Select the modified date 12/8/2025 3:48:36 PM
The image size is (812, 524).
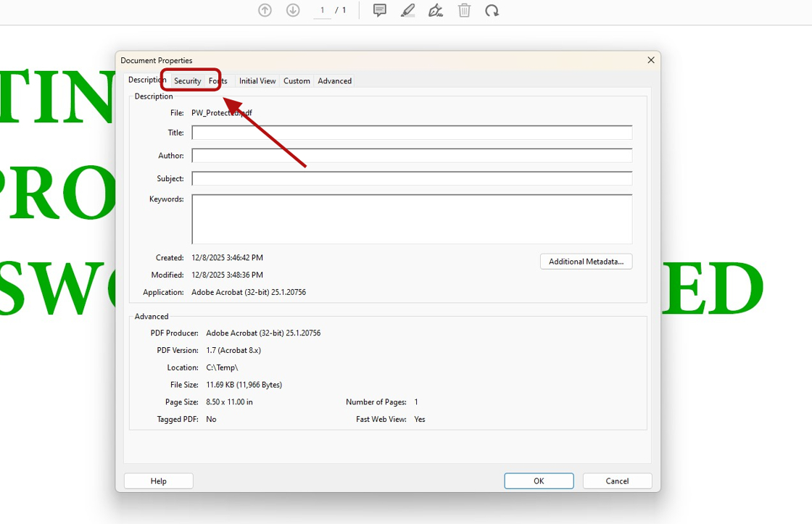[x=228, y=275]
